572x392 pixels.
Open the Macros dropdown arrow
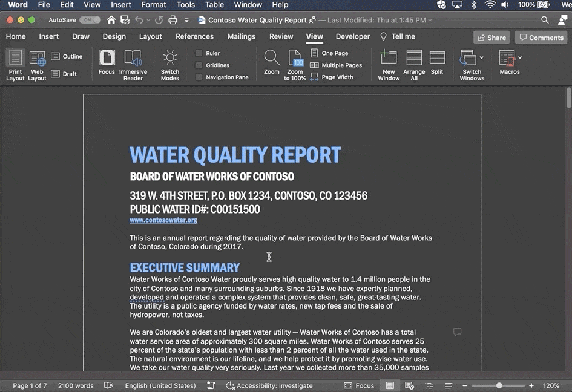point(520,58)
